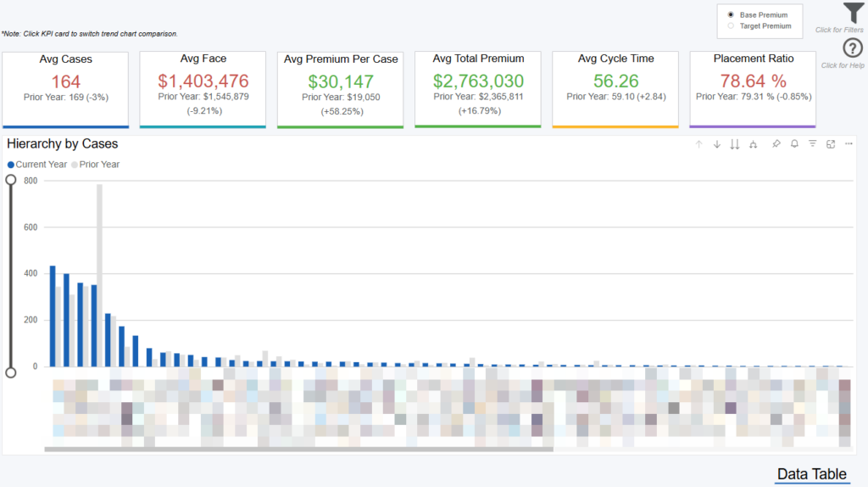Go to next hierarchy level double arrows
Viewport: 868px width, 487px height.
(x=735, y=144)
